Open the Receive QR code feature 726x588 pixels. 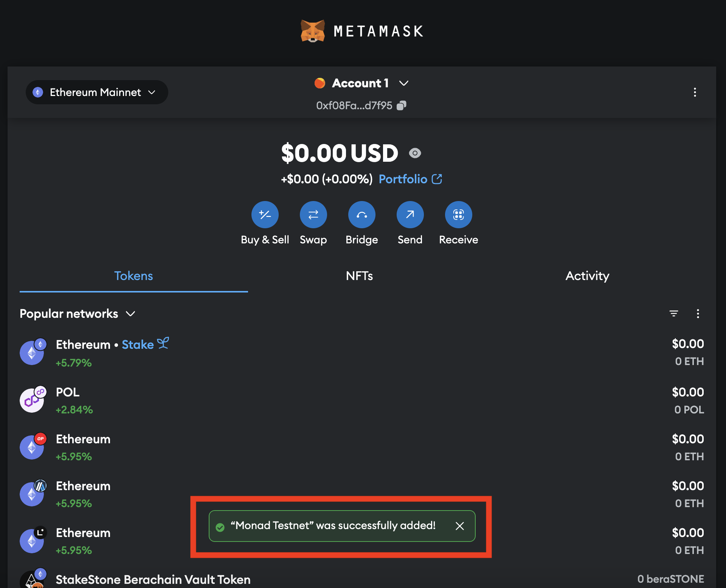(458, 214)
